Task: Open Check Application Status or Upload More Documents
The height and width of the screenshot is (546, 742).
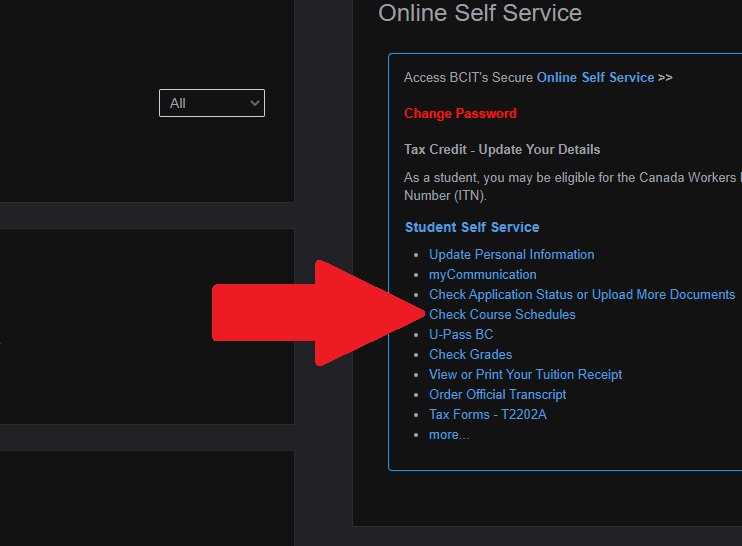Action: [582, 294]
